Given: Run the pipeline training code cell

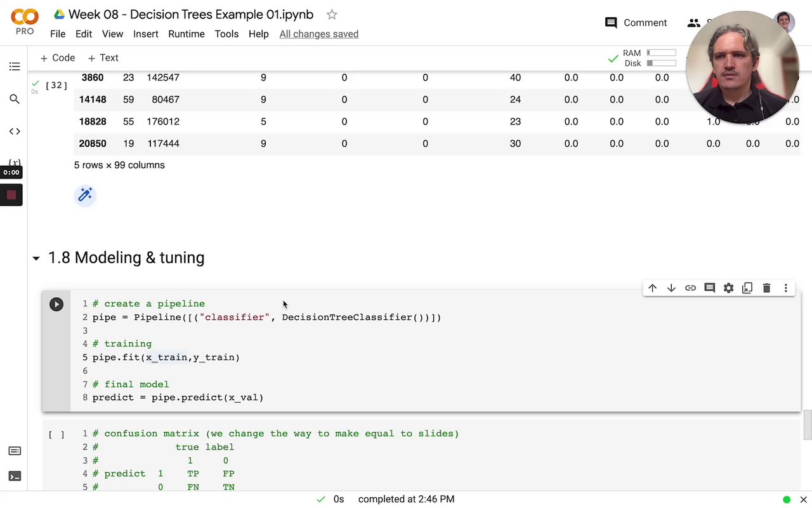Looking at the screenshot, I should coord(56,304).
